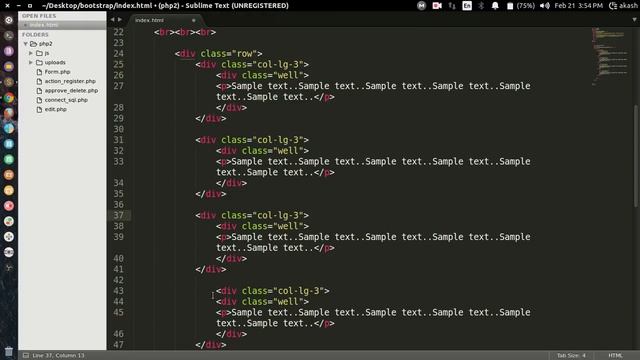Click the closing div on line 47
The height and width of the screenshot is (360, 640).
point(211,345)
